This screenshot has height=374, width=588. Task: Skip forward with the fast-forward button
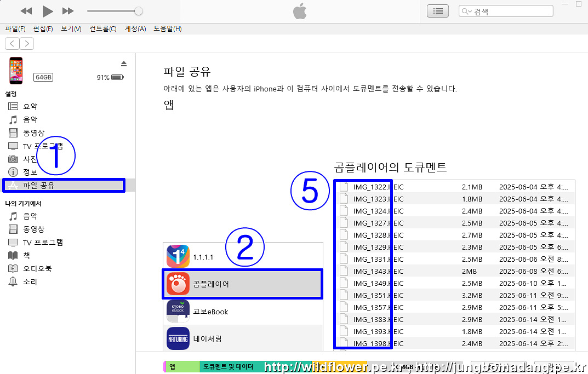[68, 11]
